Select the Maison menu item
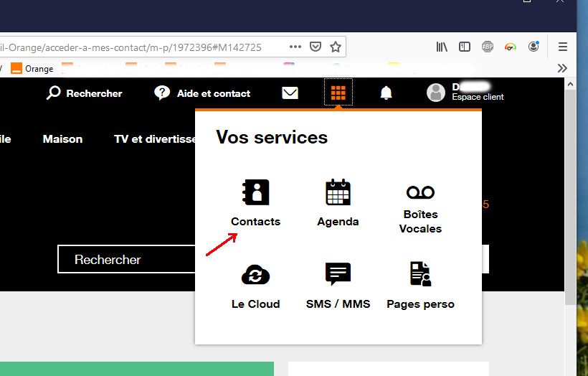This screenshot has width=588, height=376. click(x=62, y=139)
